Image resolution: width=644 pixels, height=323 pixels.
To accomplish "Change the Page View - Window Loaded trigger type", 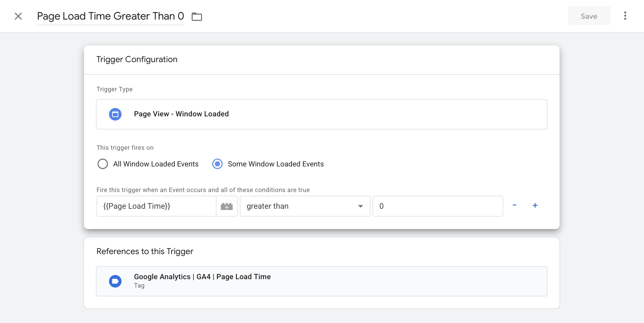I will 321,114.
